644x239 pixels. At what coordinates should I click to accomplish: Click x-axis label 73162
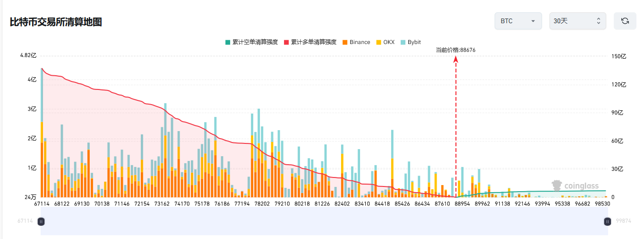[x=162, y=204]
